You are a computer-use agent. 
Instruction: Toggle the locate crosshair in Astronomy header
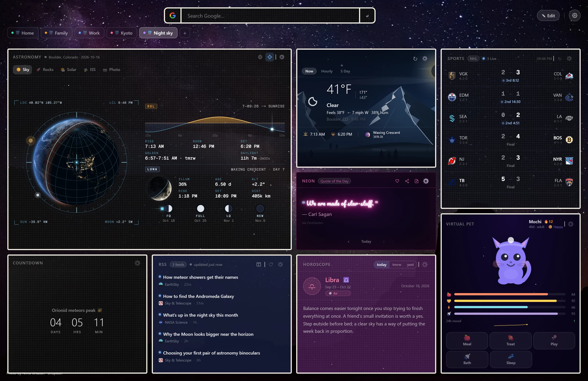(270, 57)
